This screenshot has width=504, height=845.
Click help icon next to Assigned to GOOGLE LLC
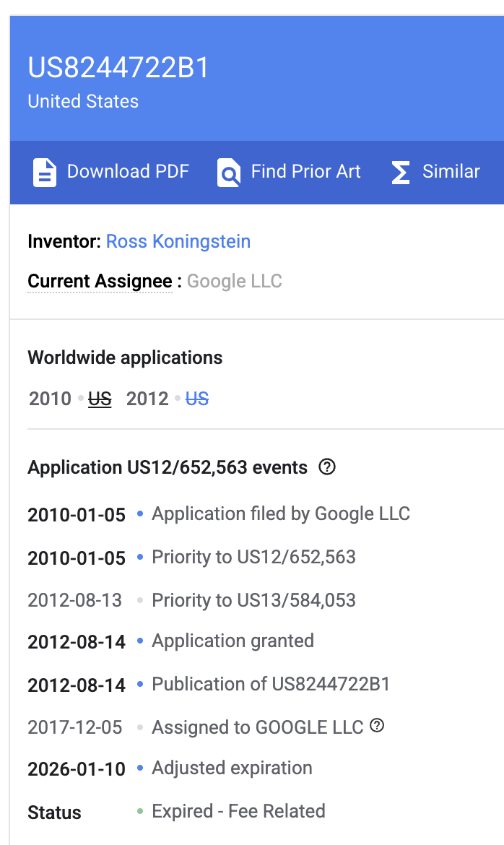[377, 726]
